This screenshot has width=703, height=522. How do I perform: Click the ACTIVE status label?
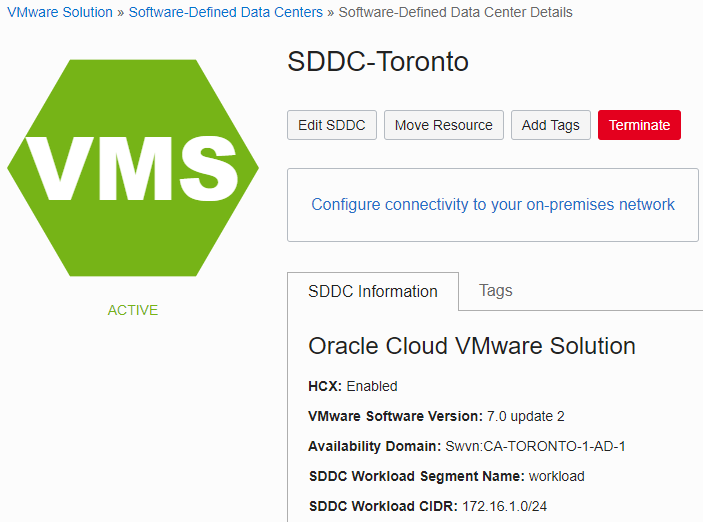point(133,310)
